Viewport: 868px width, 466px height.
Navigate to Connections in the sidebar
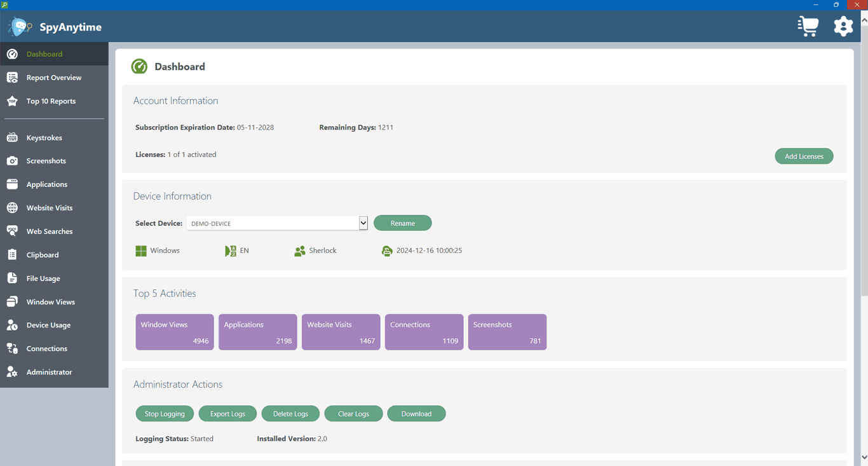tap(54, 348)
